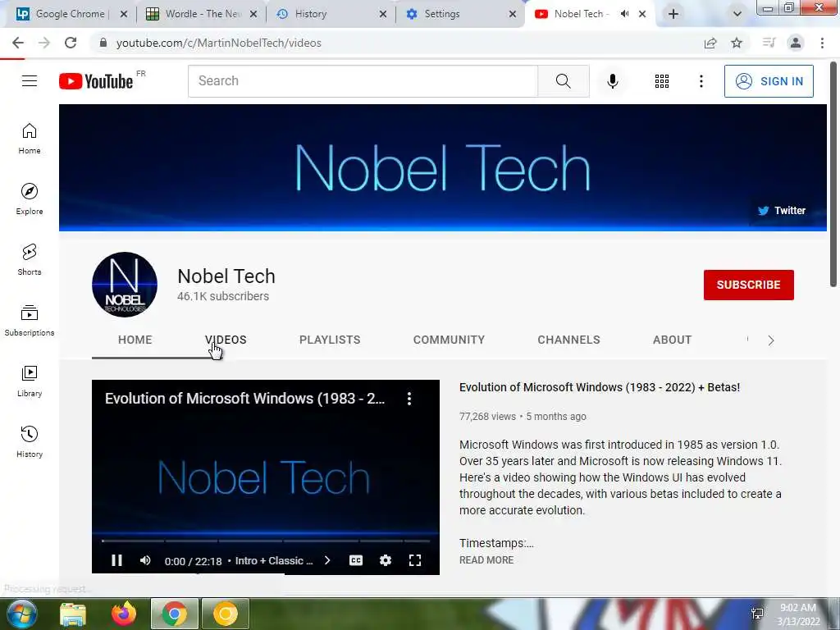The width and height of the screenshot is (840, 630).
Task: Click the network icon in system tray
Action: 757,614
